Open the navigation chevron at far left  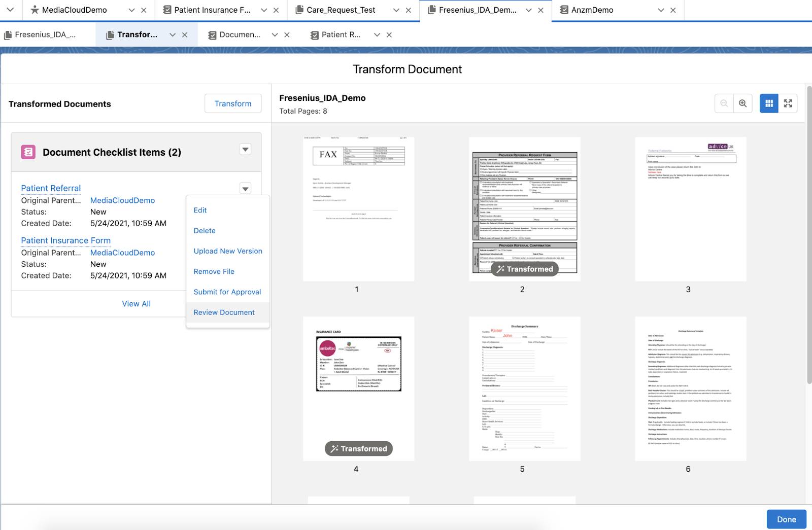pyautogui.click(x=10, y=10)
